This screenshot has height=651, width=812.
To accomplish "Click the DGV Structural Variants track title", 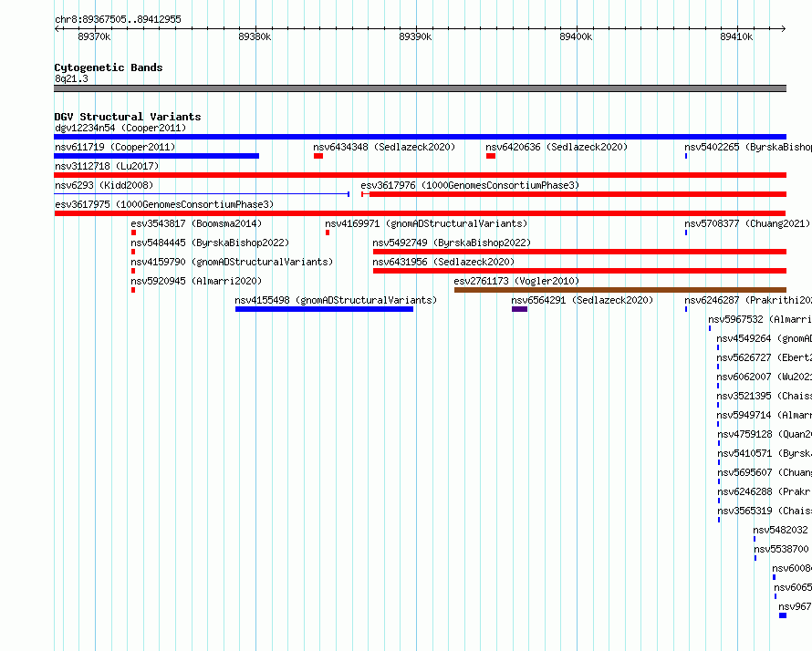I will tap(128, 117).
